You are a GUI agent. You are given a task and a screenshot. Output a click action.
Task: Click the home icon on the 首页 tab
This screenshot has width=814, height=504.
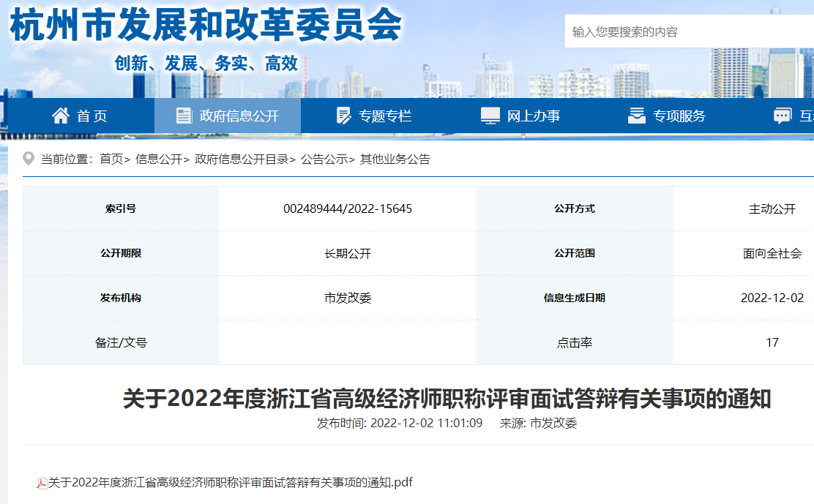tap(61, 115)
